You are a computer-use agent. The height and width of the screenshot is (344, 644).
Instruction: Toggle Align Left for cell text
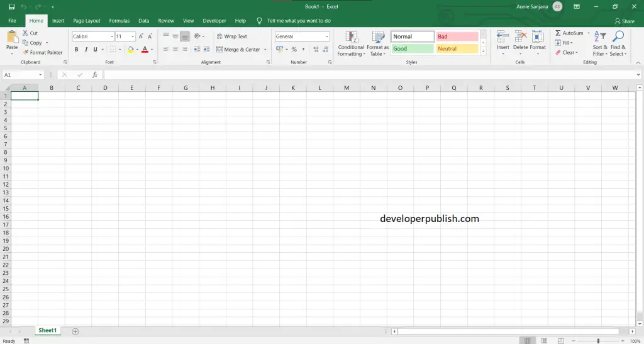tap(166, 49)
